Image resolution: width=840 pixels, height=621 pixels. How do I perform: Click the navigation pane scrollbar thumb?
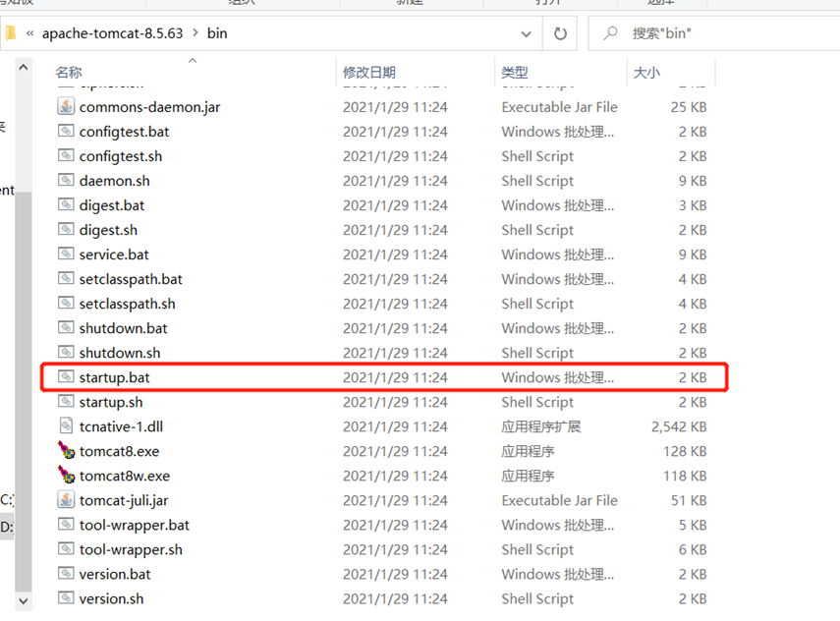pyautogui.click(x=23, y=390)
